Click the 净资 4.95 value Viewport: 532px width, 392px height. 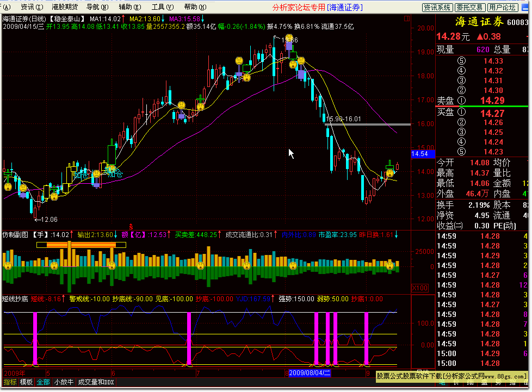pos(481,215)
